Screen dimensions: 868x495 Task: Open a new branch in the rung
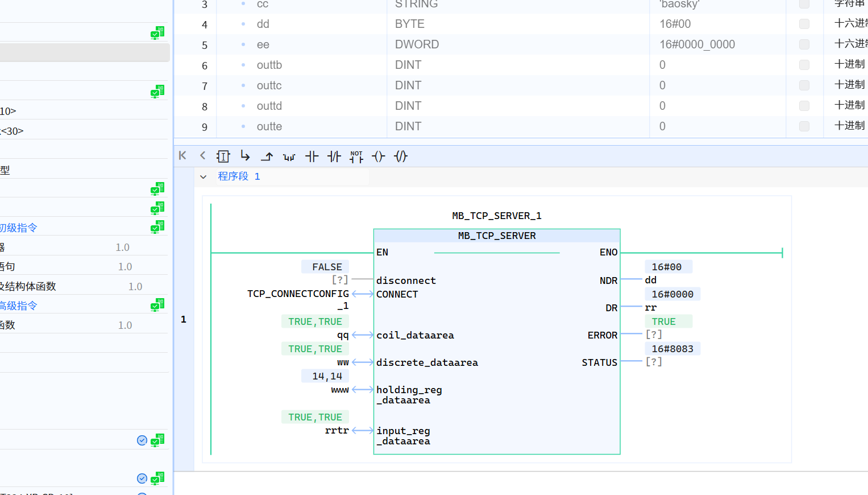[245, 156]
